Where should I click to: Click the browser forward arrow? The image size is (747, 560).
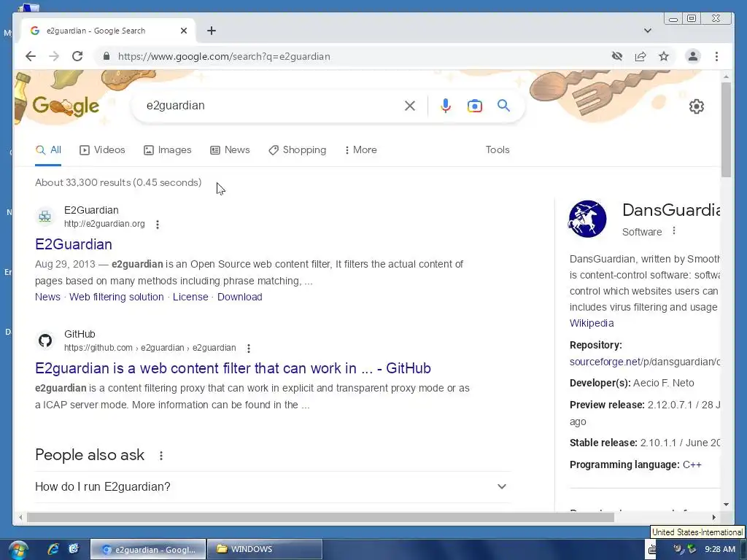[x=54, y=56]
